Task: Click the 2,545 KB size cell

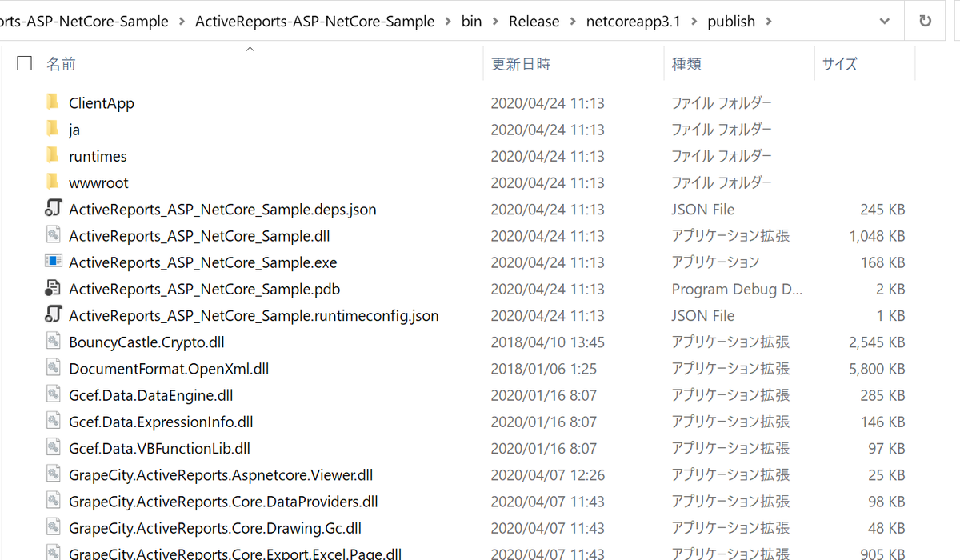Action: [877, 342]
